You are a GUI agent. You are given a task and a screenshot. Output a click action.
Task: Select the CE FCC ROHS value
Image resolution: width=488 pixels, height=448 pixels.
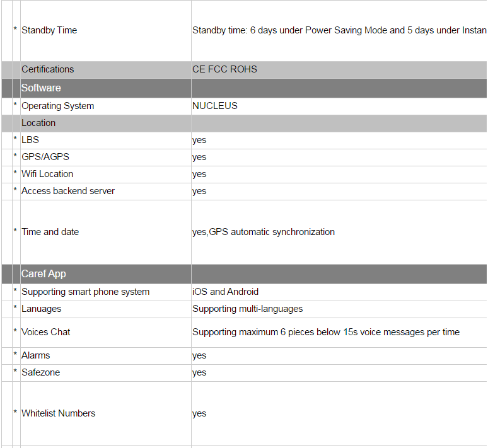click(x=224, y=69)
